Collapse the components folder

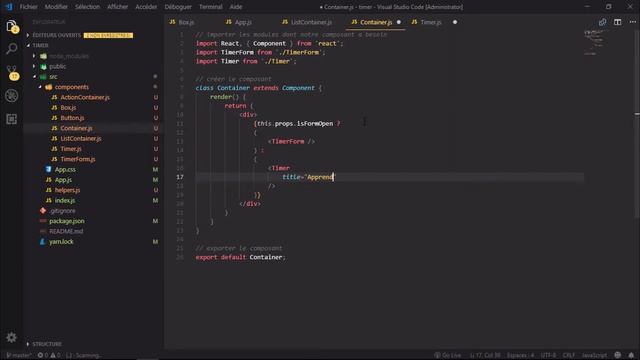[x=71, y=87]
